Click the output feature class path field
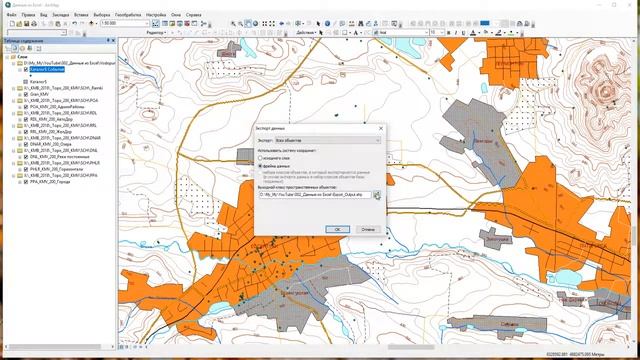This screenshot has width=640, height=360. (x=315, y=195)
